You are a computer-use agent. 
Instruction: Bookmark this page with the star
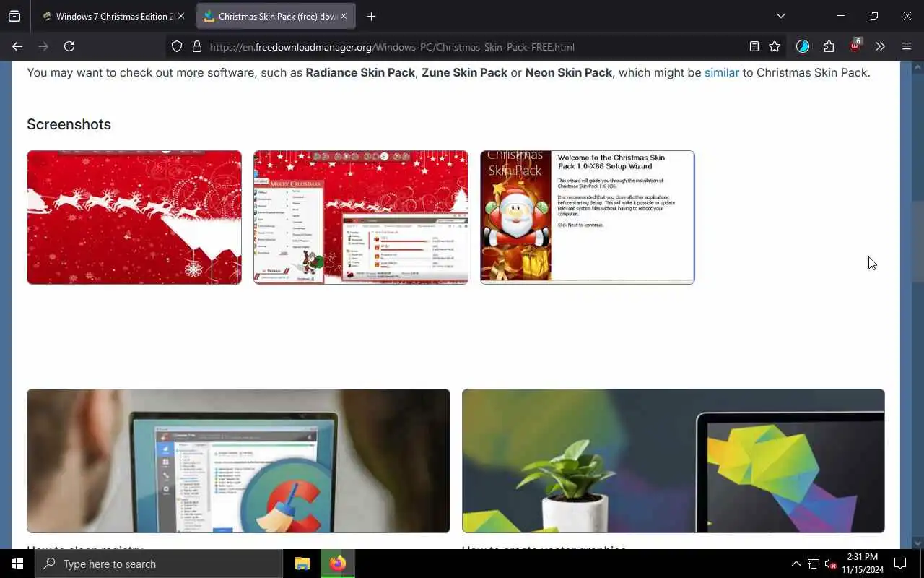coord(775,46)
